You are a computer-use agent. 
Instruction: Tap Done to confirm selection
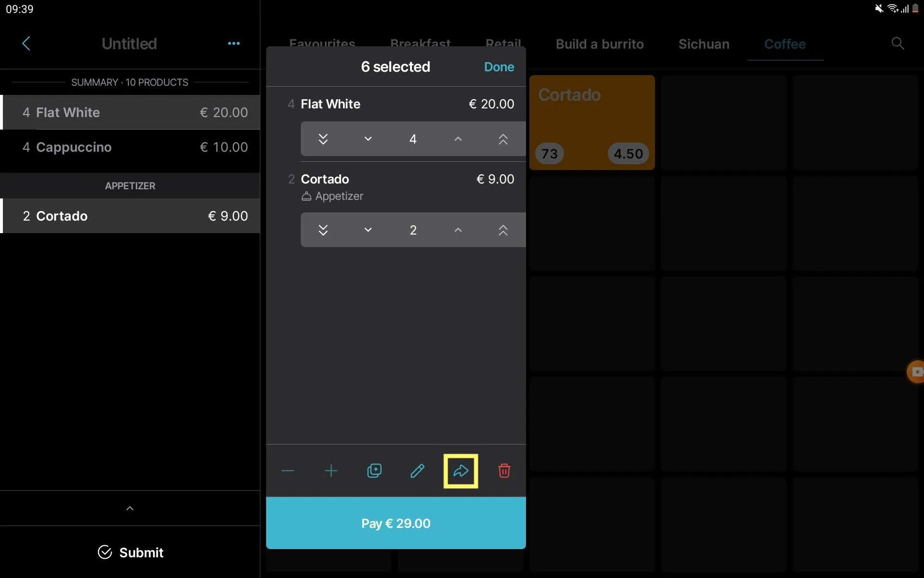click(500, 66)
